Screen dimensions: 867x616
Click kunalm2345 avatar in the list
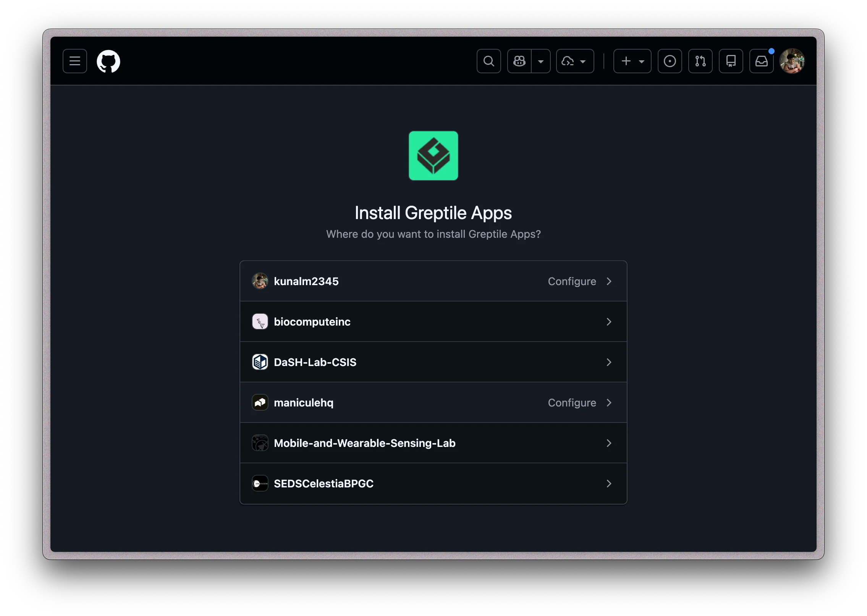[x=260, y=281]
